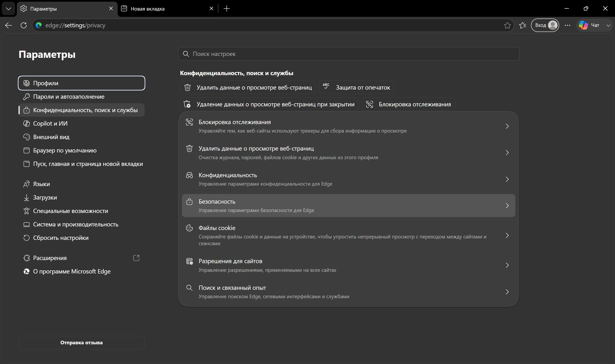Click the external link icon beside Расширения

(x=136, y=258)
